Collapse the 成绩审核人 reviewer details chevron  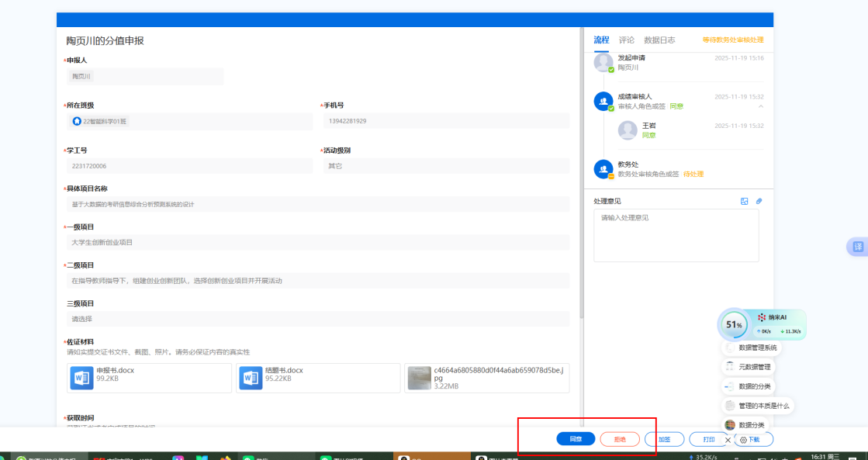[x=760, y=106]
